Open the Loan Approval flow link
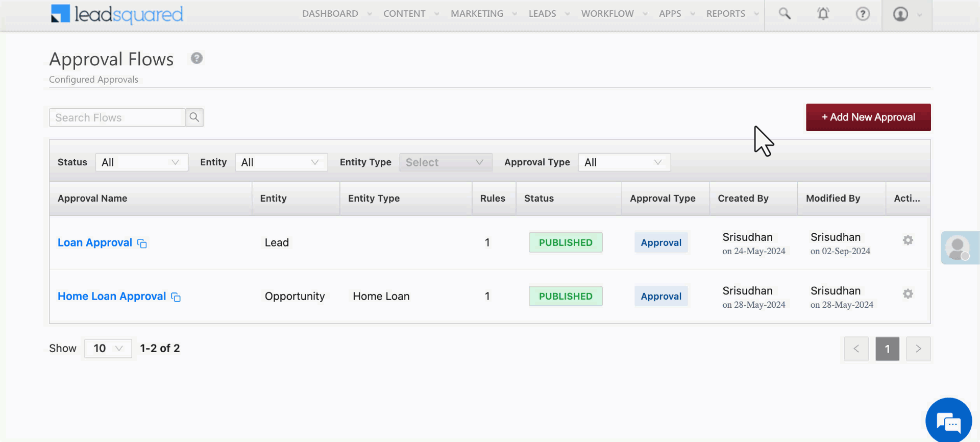The height and width of the screenshot is (442, 980). click(95, 242)
